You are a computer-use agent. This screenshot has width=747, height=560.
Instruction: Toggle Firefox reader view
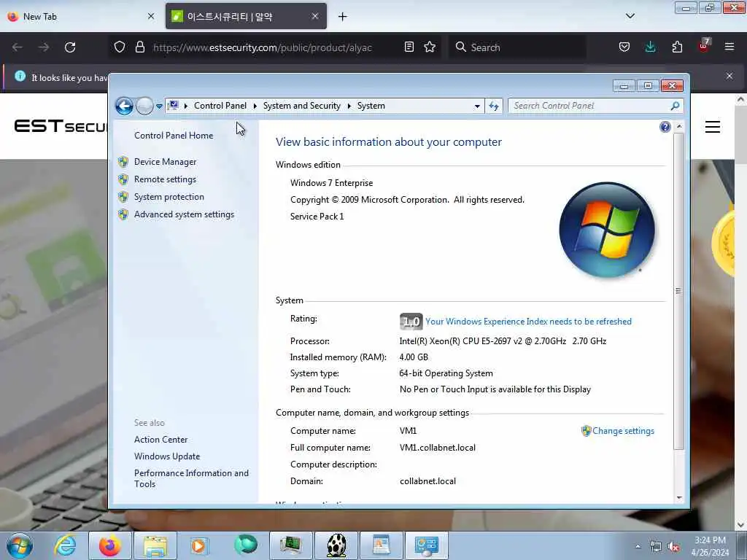pyautogui.click(x=409, y=47)
